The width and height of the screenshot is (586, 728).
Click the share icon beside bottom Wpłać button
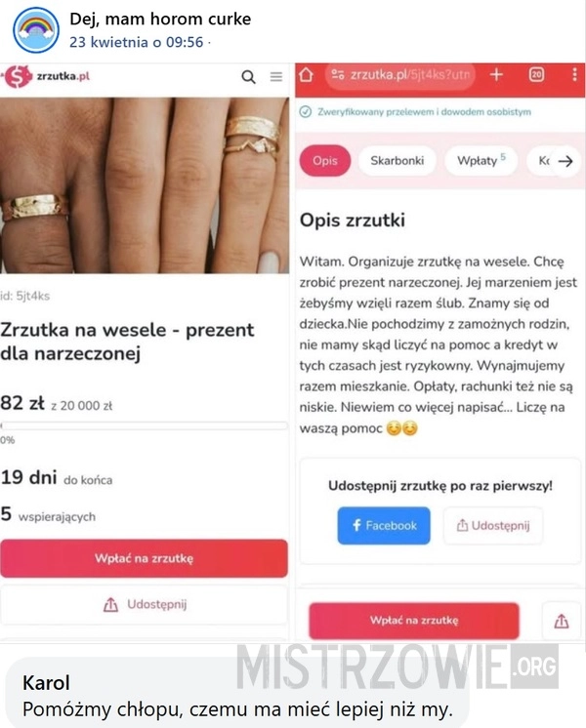click(562, 621)
